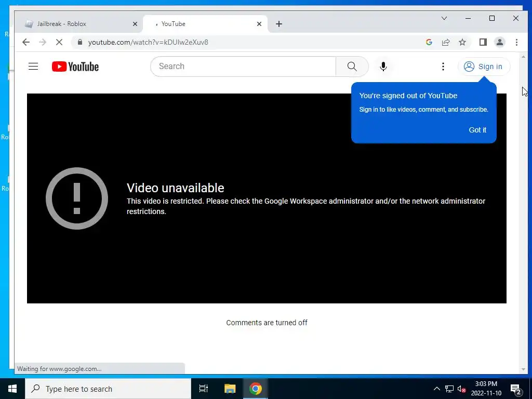The width and height of the screenshot is (532, 399).
Task: Minimize the Chrome window
Action: [468, 18]
